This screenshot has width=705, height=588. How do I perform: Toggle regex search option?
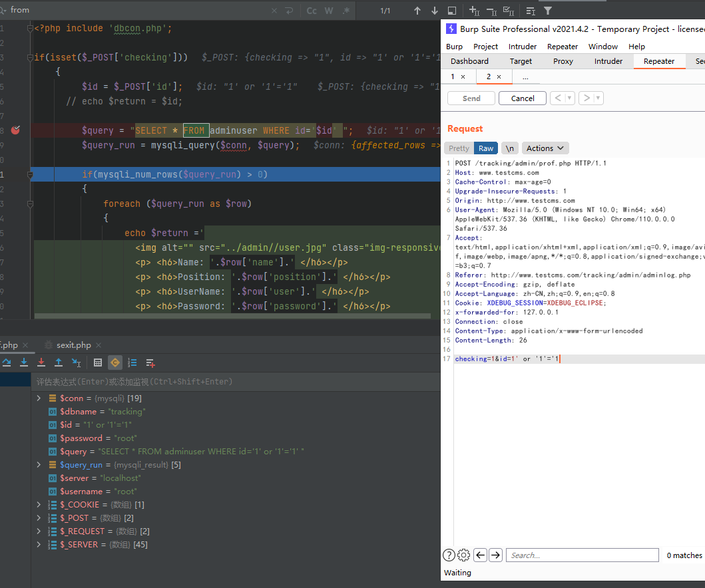tap(346, 11)
